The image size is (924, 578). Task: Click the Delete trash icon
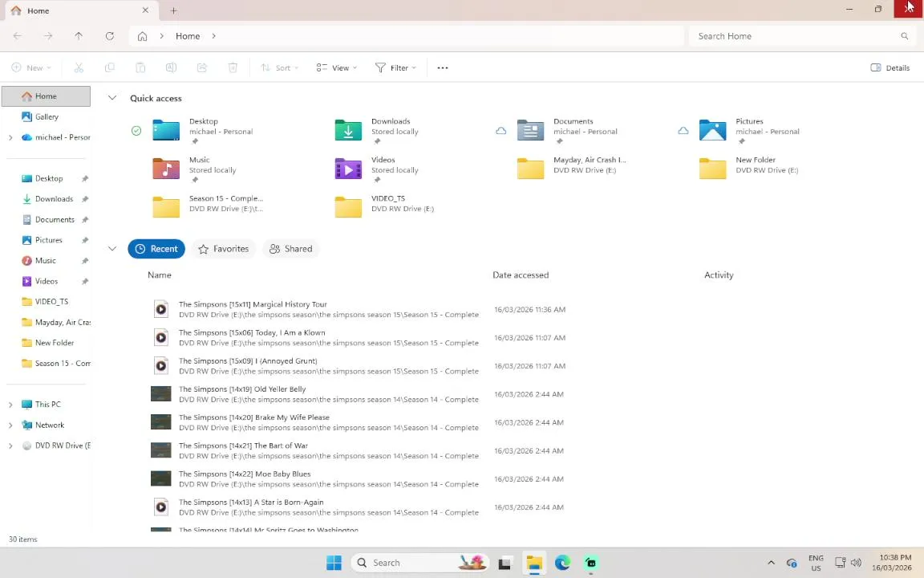point(233,67)
